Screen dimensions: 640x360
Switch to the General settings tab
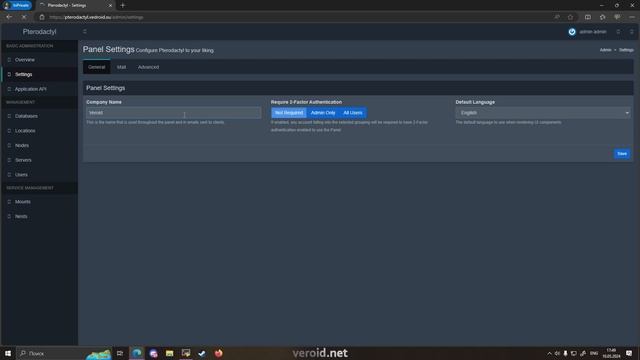[x=97, y=67]
